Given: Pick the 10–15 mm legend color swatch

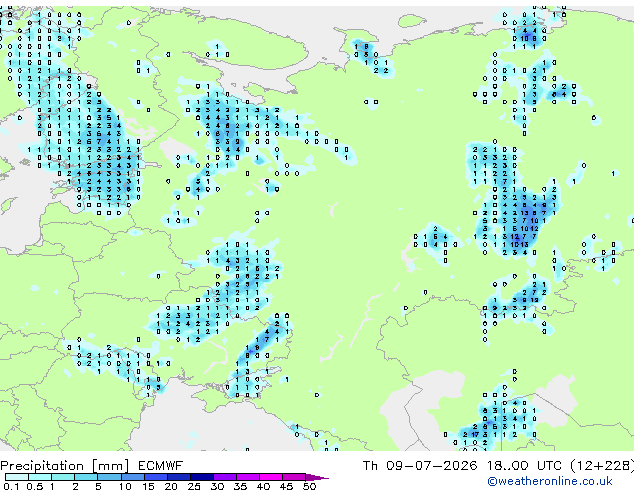Looking at the screenshot, I should pos(133,477).
